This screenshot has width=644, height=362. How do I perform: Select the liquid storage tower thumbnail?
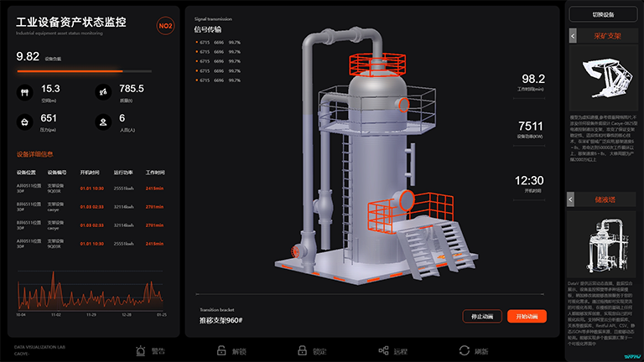pos(602,245)
